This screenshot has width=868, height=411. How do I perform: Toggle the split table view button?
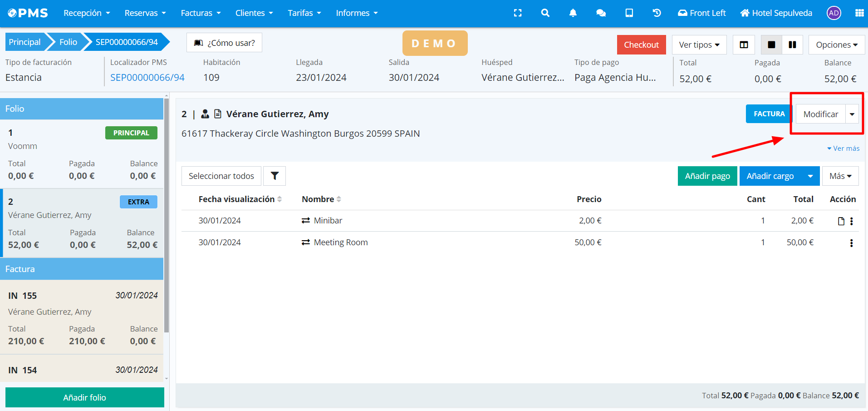[744, 45]
